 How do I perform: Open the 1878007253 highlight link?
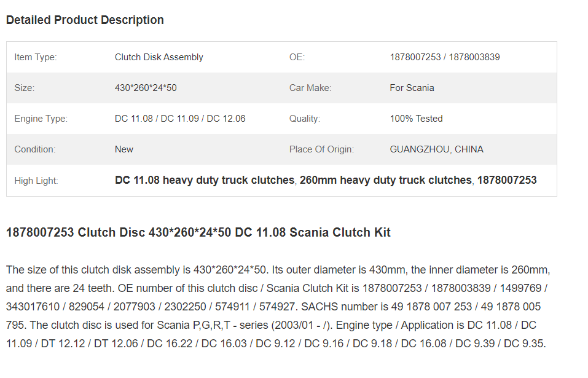507,180
